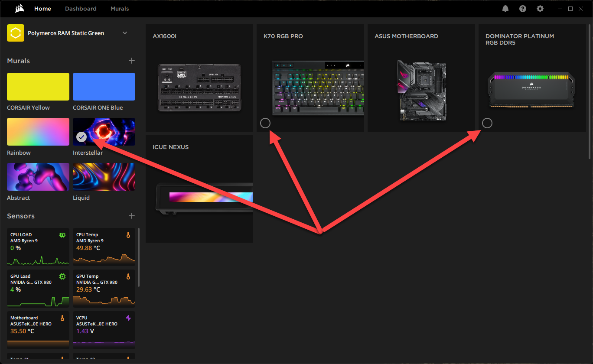Click the CPU Temp graph
The width and height of the screenshot is (593, 364).
click(x=104, y=259)
